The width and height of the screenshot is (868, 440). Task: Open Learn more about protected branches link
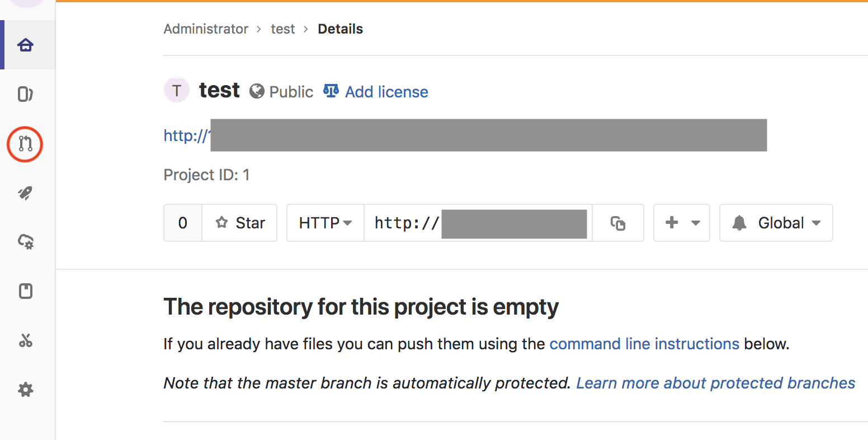(716, 383)
